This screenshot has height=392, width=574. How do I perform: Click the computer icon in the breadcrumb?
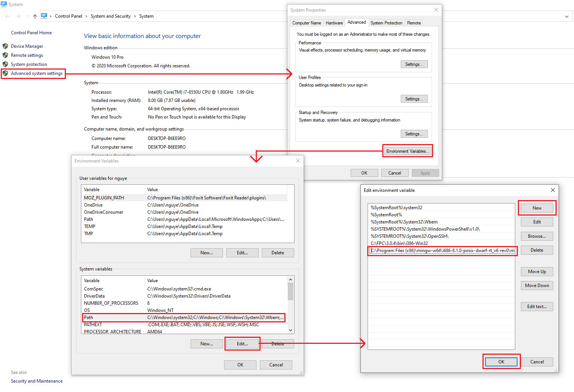(44, 16)
